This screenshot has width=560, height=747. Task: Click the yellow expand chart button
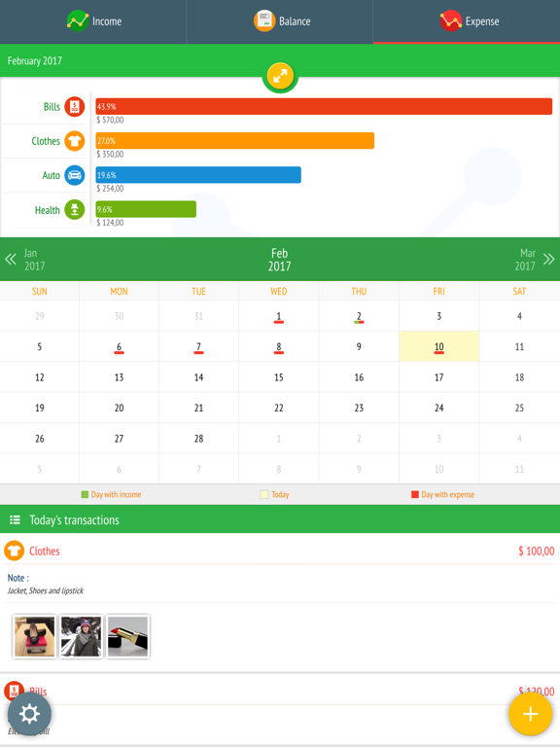tap(280, 76)
